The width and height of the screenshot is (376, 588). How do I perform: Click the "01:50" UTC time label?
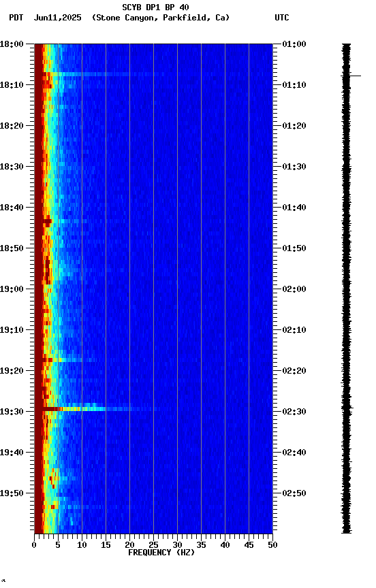tap(294, 248)
